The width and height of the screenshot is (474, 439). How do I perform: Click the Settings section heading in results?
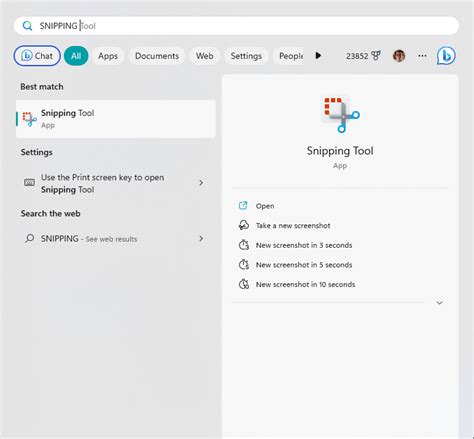(37, 153)
